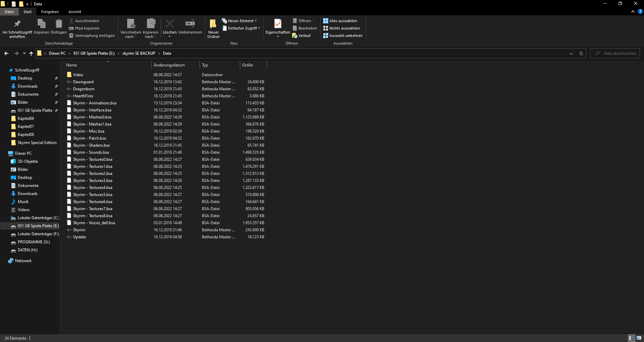Expand the Öffnen dropdown in ribbon

click(x=304, y=21)
